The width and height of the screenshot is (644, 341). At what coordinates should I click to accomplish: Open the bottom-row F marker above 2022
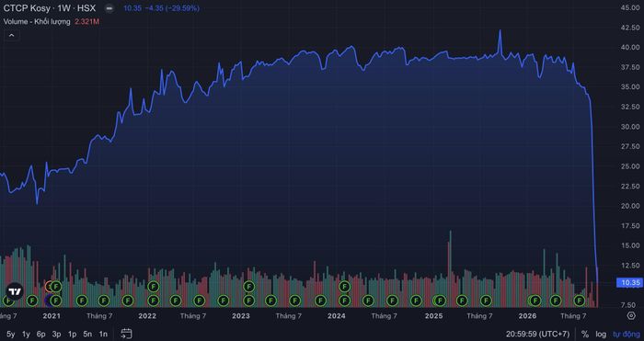154,301
